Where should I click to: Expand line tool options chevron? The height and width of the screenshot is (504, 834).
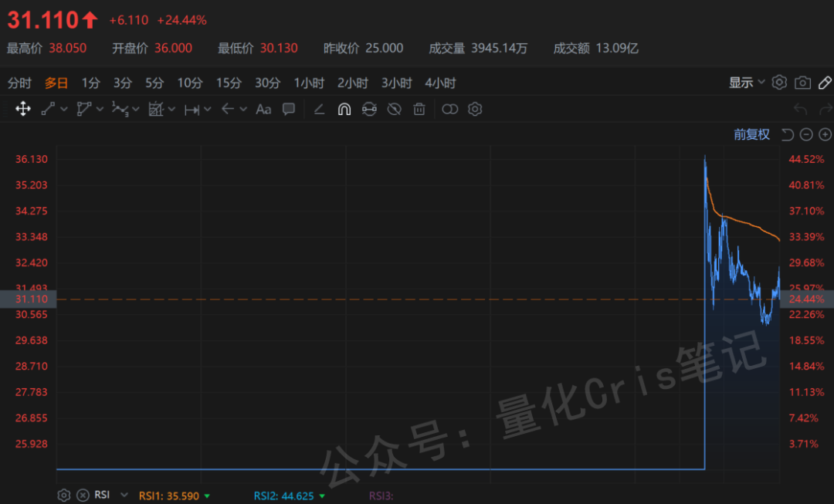coord(64,109)
